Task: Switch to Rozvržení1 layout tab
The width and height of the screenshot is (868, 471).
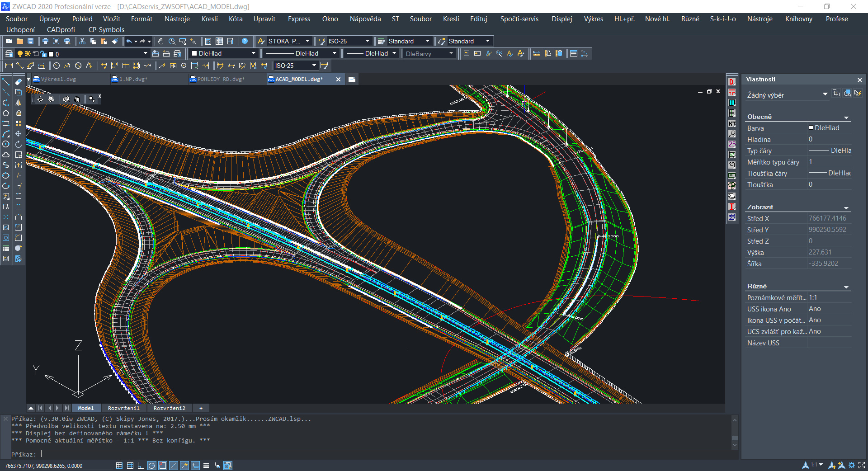Action: coord(123,408)
